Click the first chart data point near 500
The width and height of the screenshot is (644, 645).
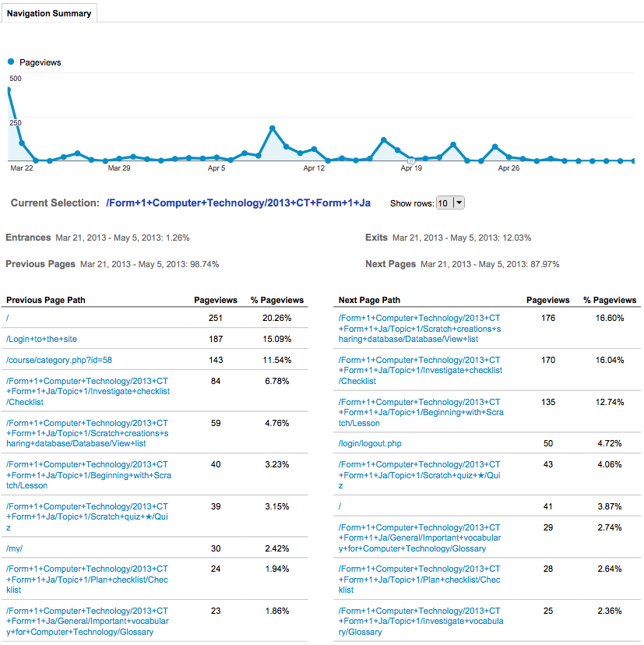(8, 89)
